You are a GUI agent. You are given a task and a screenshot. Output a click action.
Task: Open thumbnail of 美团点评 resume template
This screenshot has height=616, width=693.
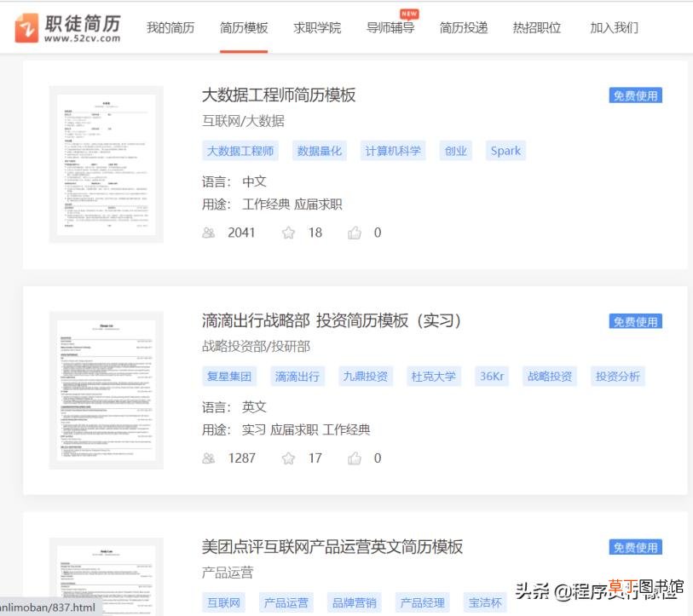coord(106,577)
